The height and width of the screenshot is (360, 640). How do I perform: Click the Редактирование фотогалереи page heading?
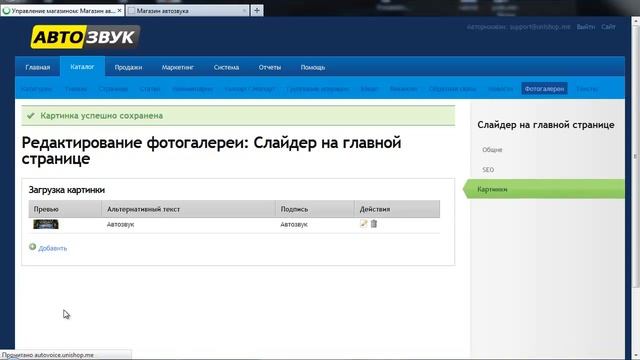tap(211, 151)
